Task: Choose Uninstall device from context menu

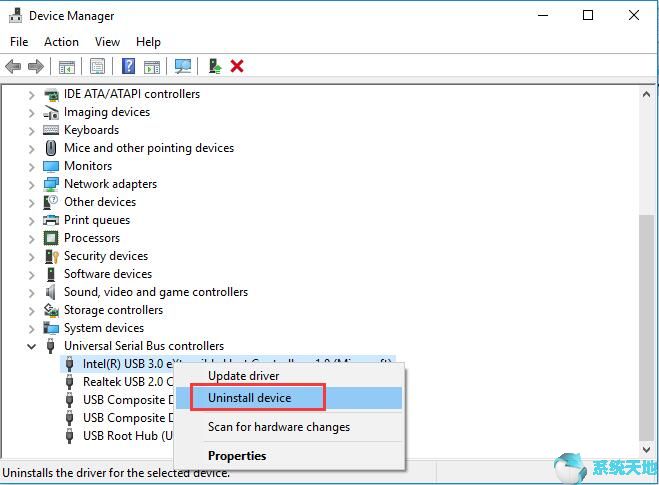Action: (289, 398)
